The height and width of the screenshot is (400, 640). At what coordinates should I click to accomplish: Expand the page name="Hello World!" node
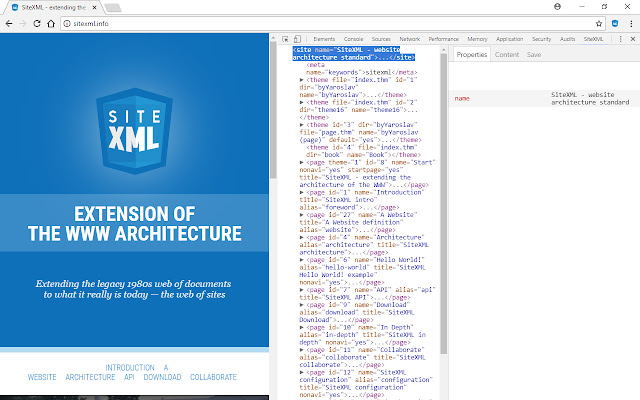[302, 260]
